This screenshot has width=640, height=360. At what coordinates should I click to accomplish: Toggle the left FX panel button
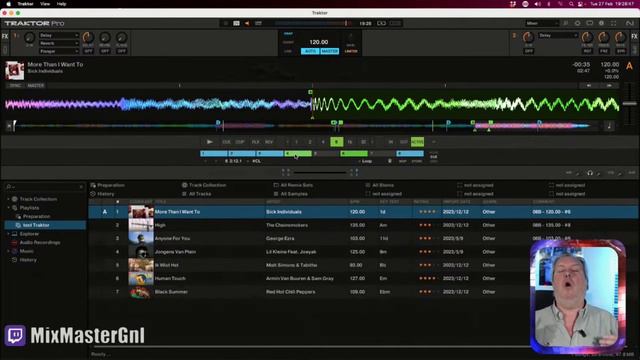point(4,36)
